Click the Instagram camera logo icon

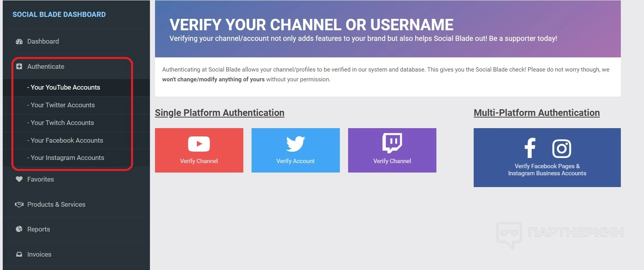pos(562,149)
